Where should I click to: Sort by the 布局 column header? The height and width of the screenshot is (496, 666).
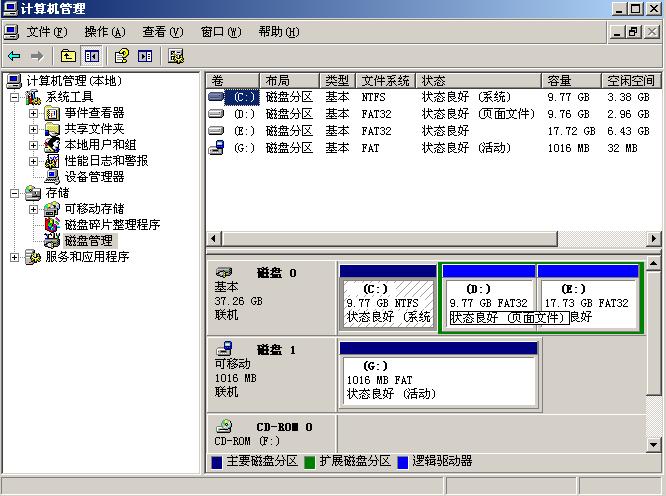(289, 80)
